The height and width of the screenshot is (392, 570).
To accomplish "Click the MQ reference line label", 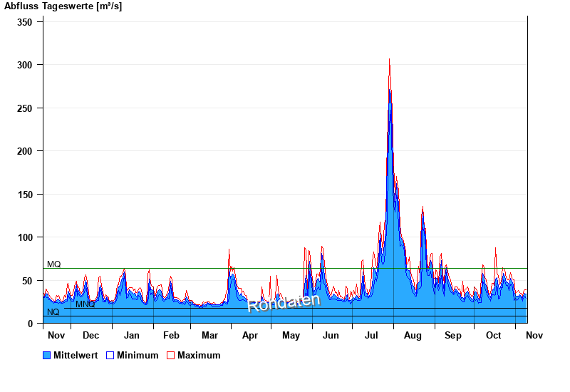I will 54,264.
